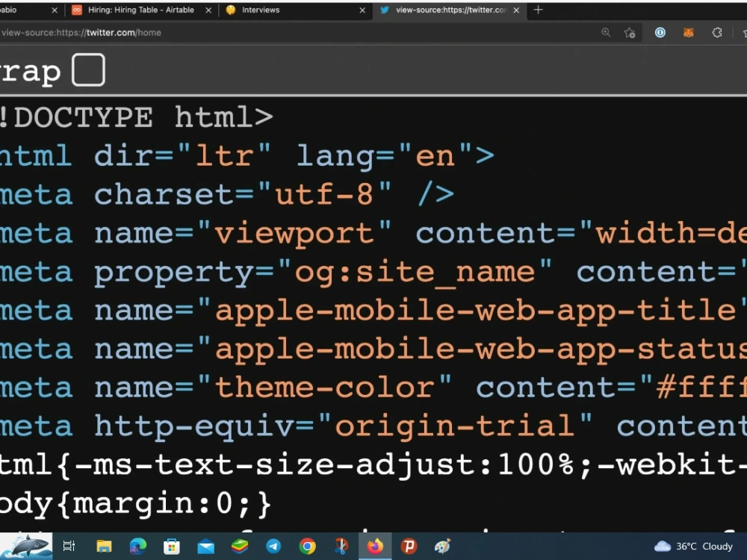Launch Firefox from the taskbar
747x560 pixels.
coord(375,547)
